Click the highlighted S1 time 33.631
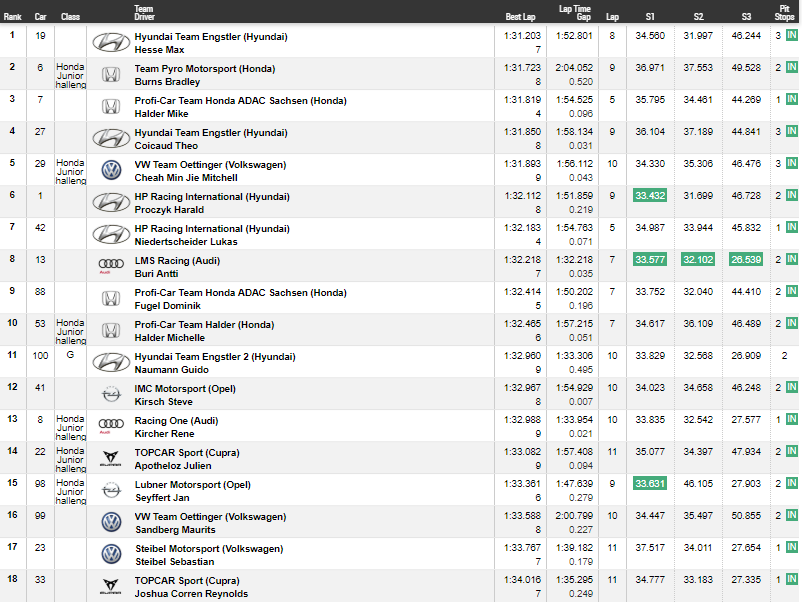The width and height of the screenshot is (802, 606). click(x=650, y=484)
